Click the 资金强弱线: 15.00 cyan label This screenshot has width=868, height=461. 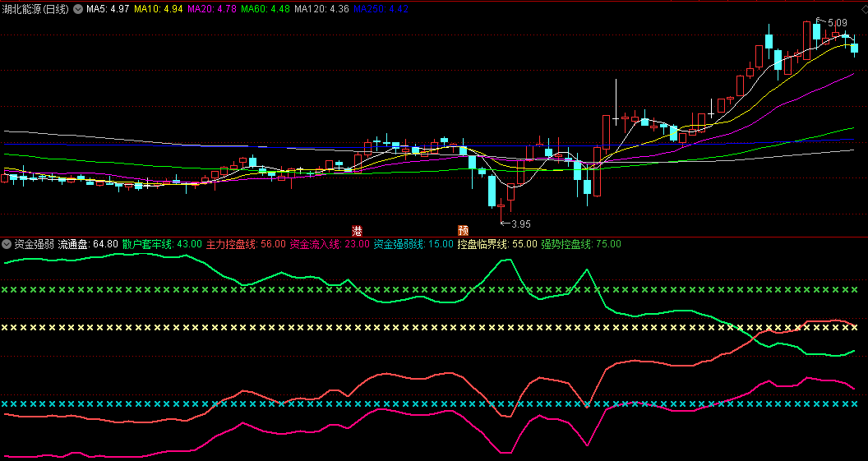pos(413,244)
